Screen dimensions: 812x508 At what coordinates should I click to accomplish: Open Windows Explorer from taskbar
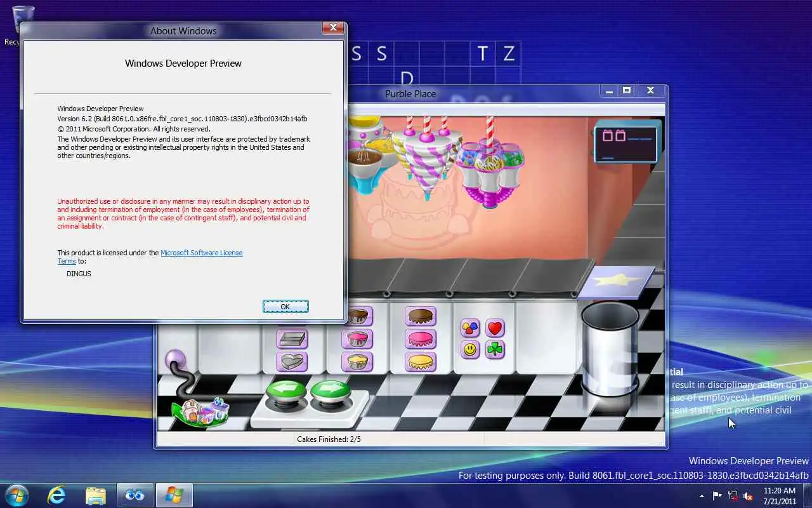point(96,495)
